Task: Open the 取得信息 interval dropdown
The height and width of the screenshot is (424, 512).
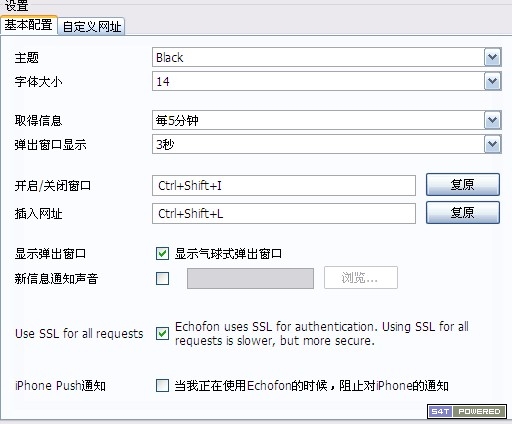Action: pyautogui.click(x=492, y=120)
